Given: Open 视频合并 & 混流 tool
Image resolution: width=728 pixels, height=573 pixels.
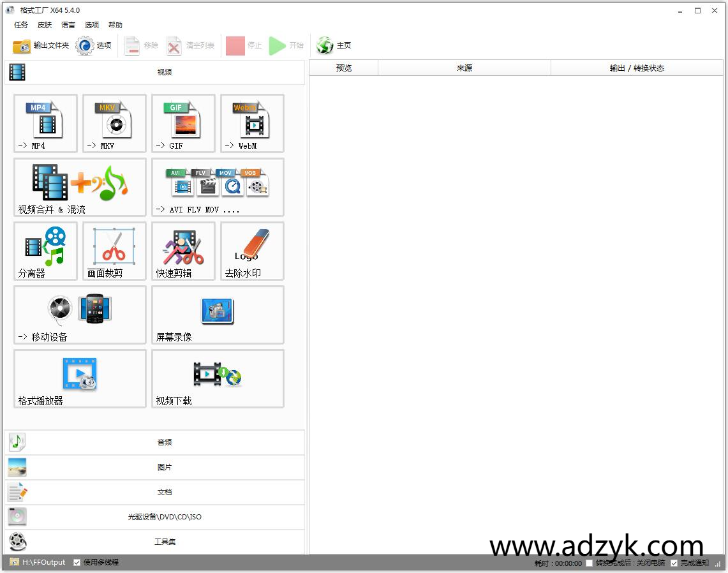Looking at the screenshot, I should pos(80,186).
